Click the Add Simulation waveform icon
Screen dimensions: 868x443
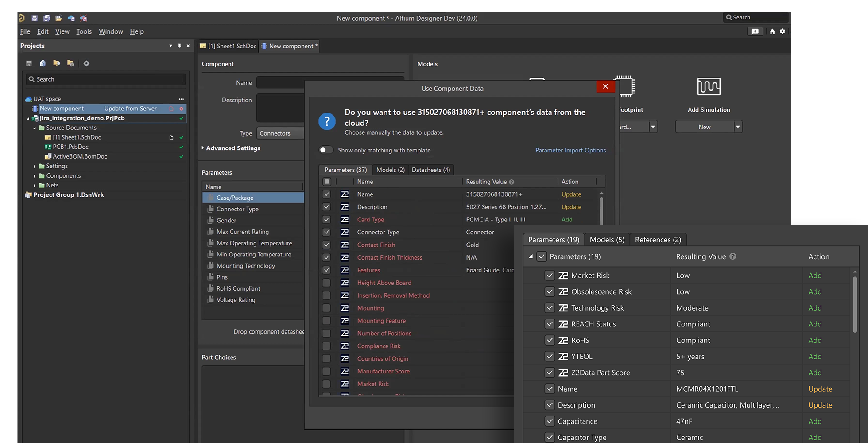click(x=709, y=86)
